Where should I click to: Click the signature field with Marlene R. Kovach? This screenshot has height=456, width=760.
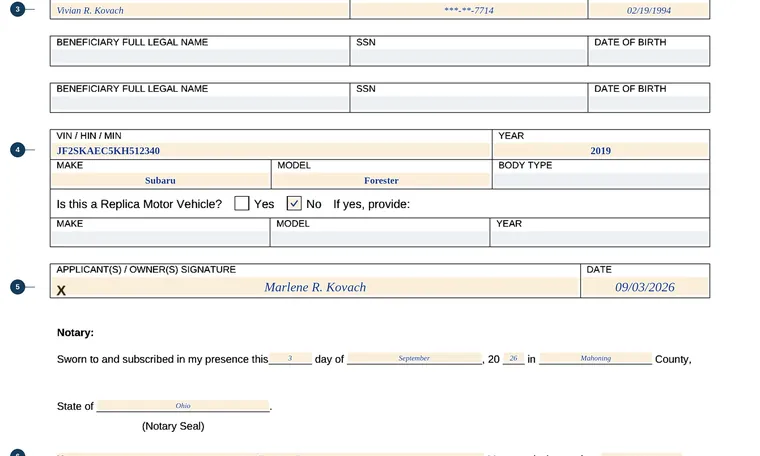click(315, 287)
